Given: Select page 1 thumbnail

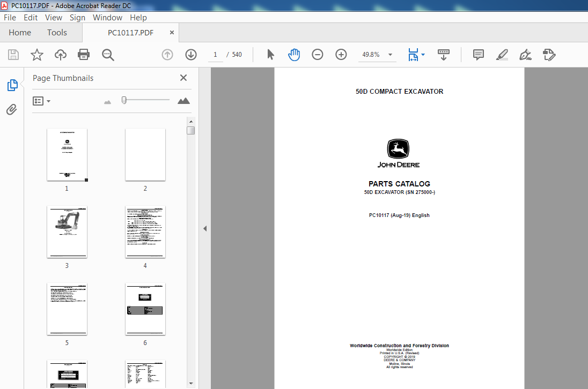Looking at the screenshot, I should 67,155.
